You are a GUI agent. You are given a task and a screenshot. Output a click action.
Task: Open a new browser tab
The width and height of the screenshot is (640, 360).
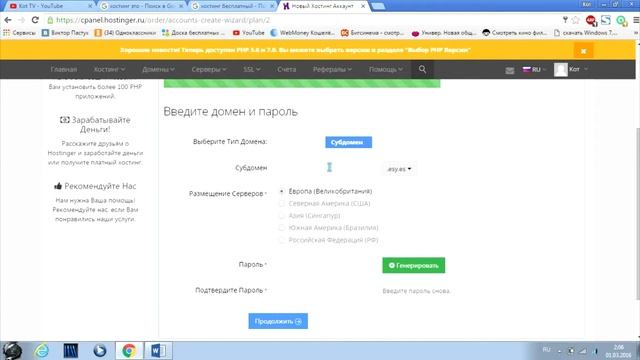click(x=378, y=6)
